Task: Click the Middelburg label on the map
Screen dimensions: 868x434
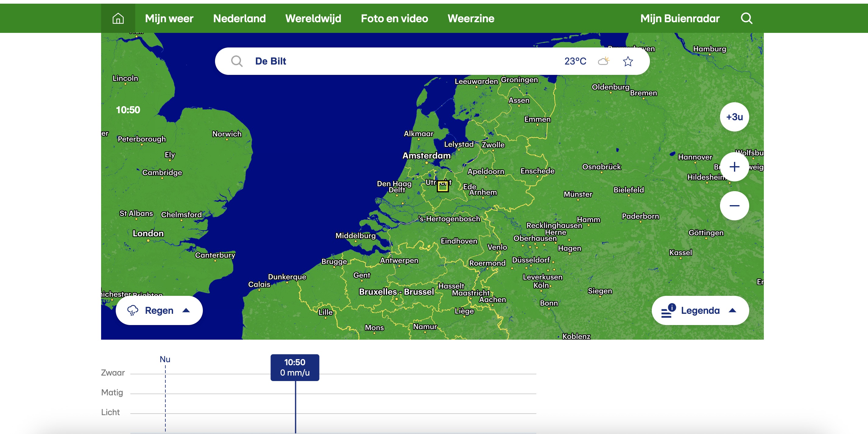Action: (355, 236)
